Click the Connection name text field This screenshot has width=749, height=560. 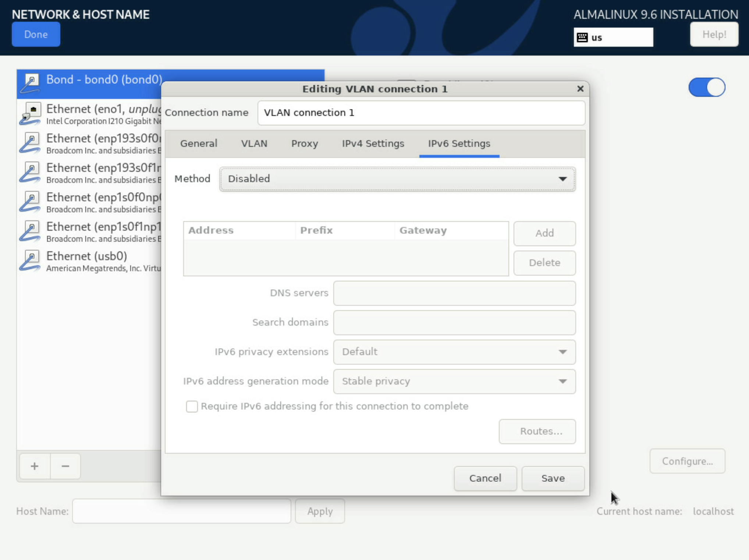[421, 113]
